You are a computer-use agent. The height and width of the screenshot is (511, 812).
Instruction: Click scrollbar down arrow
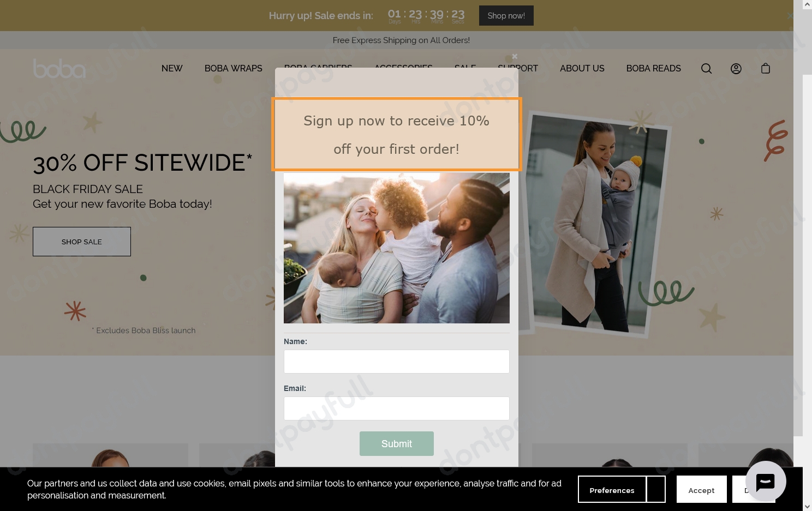[807, 506]
